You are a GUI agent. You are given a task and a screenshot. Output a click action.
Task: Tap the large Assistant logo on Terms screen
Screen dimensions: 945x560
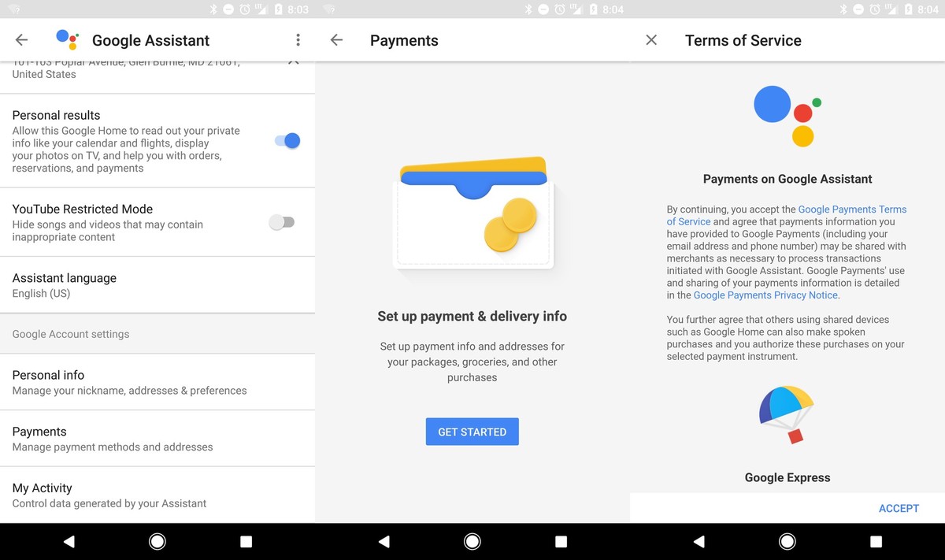pyautogui.click(x=787, y=116)
